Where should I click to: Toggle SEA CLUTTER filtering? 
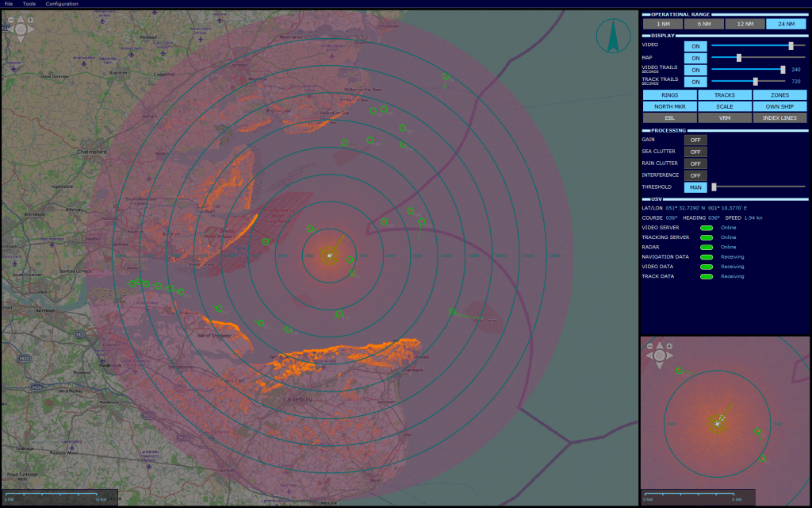(x=695, y=152)
